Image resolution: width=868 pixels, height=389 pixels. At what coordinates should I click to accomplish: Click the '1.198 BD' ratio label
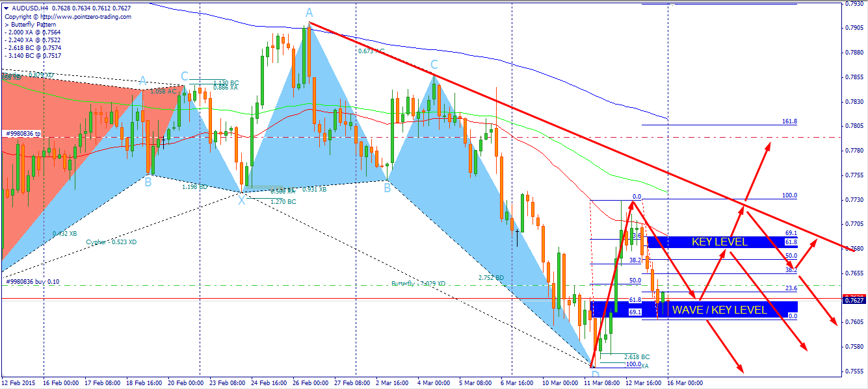[194, 186]
